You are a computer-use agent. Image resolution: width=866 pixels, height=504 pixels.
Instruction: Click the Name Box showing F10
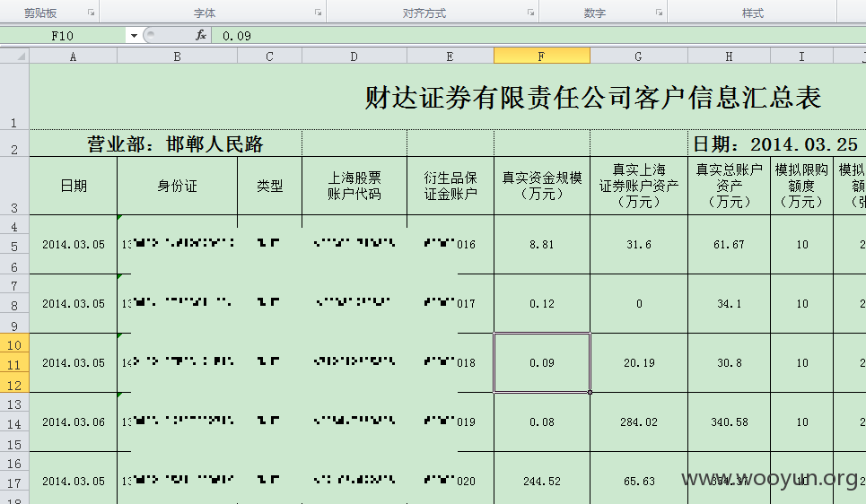pyautogui.click(x=63, y=36)
